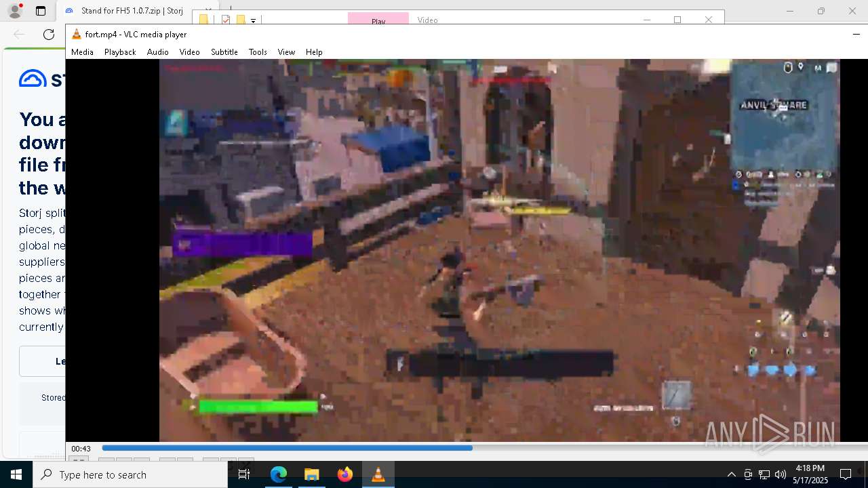Open Microsoft Edge from the taskbar
Screen dimensions: 868x488
(278, 474)
